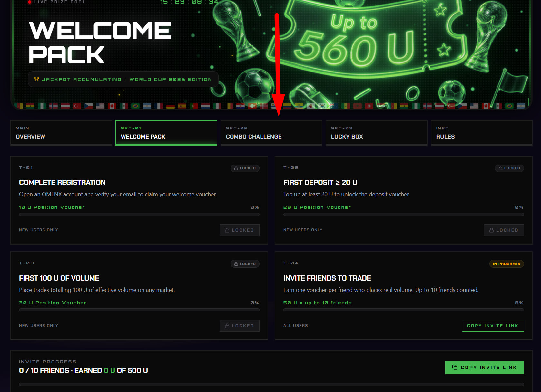Open the Overview tab
Screen dimensions: 541x392
[x=61, y=133]
